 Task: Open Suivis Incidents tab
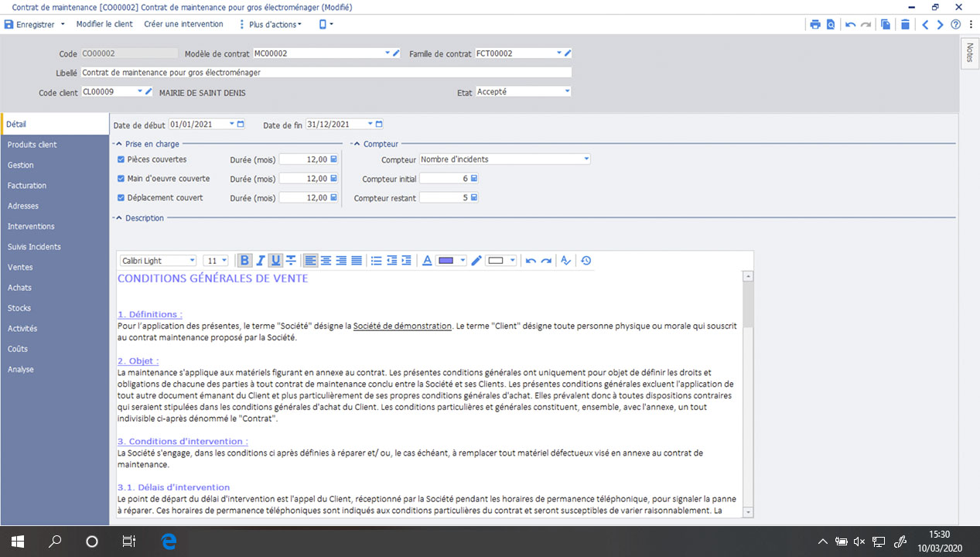pyautogui.click(x=54, y=247)
